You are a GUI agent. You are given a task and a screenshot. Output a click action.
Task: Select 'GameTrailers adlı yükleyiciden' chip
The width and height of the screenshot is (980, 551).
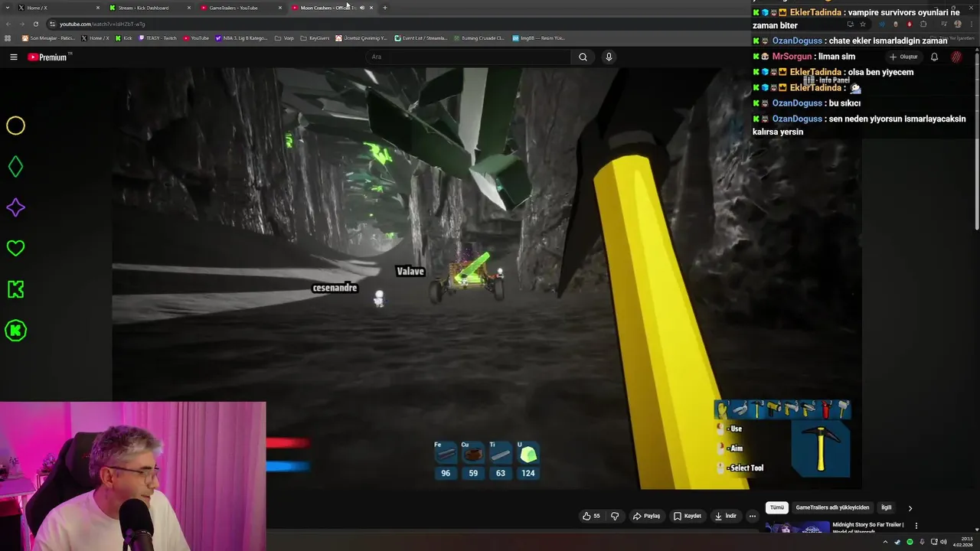[832, 507]
